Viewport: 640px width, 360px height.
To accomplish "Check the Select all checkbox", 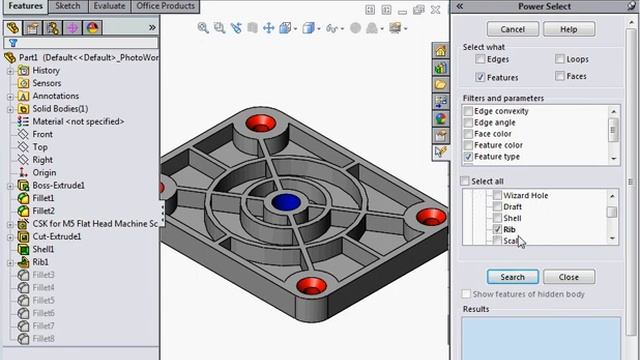I will pyautogui.click(x=465, y=181).
